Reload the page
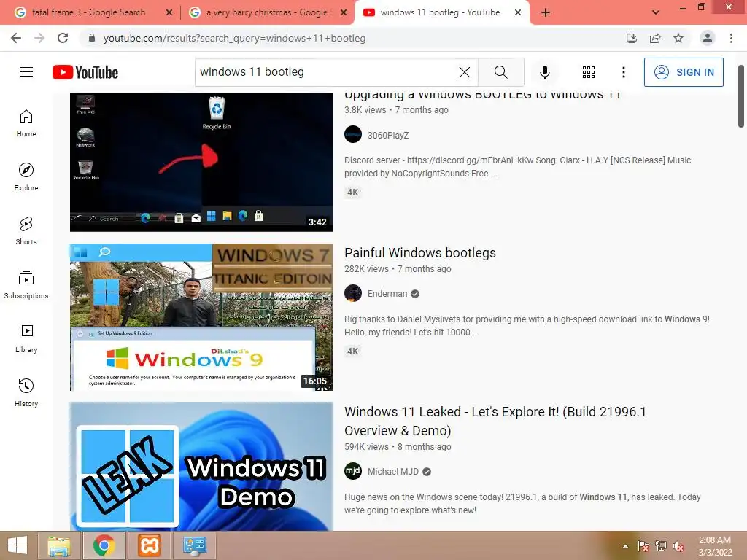The height and width of the screenshot is (560, 747). point(63,38)
